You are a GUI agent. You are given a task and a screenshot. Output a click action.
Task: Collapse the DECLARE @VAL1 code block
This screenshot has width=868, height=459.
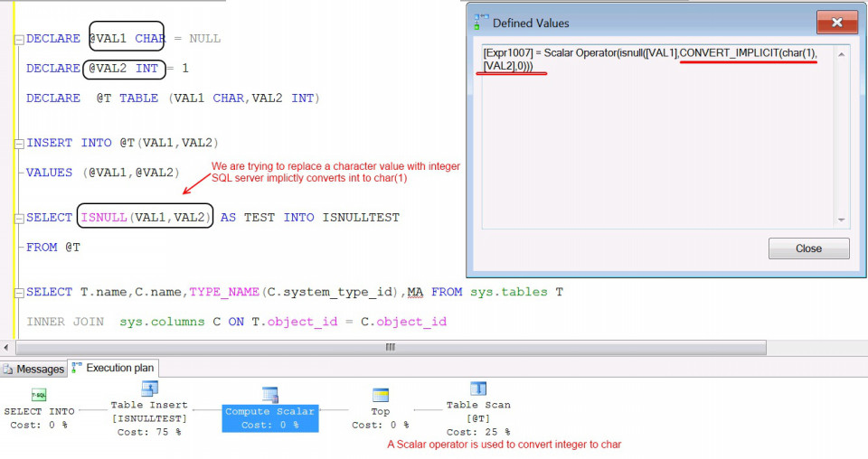19,39
